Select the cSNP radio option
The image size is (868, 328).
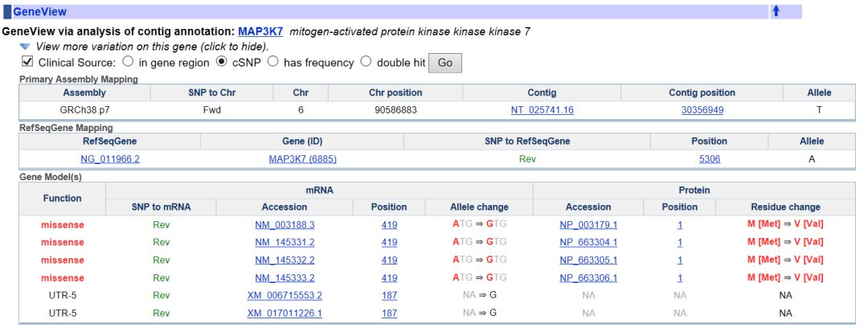[223, 62]
